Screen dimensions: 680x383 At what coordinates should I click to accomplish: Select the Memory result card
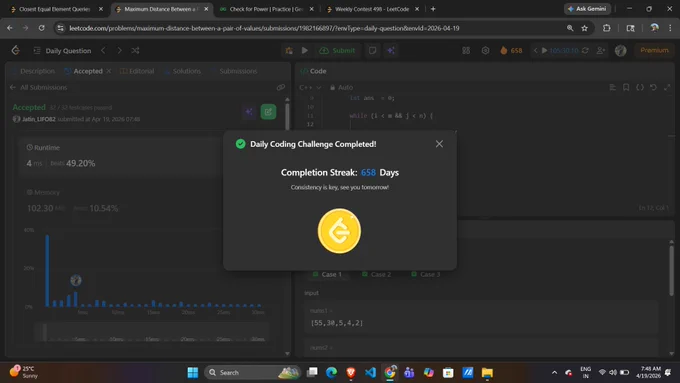pos(121,201)
